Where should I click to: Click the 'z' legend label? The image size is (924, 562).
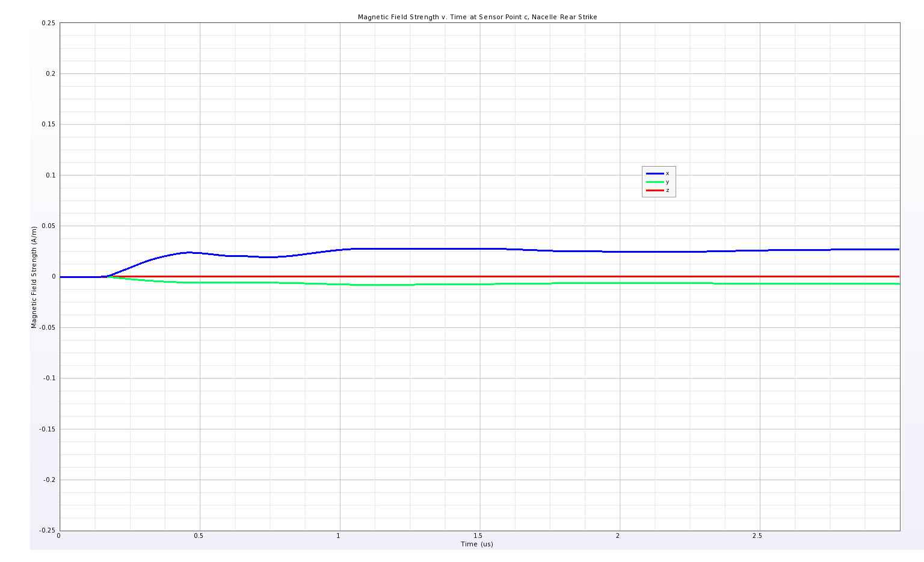pos(667,190)
